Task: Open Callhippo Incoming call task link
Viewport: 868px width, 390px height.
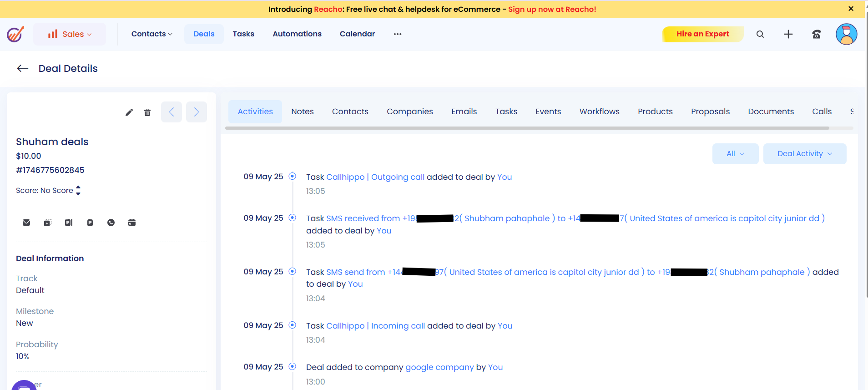Action: pyautogui.click(x=376, y=326)
